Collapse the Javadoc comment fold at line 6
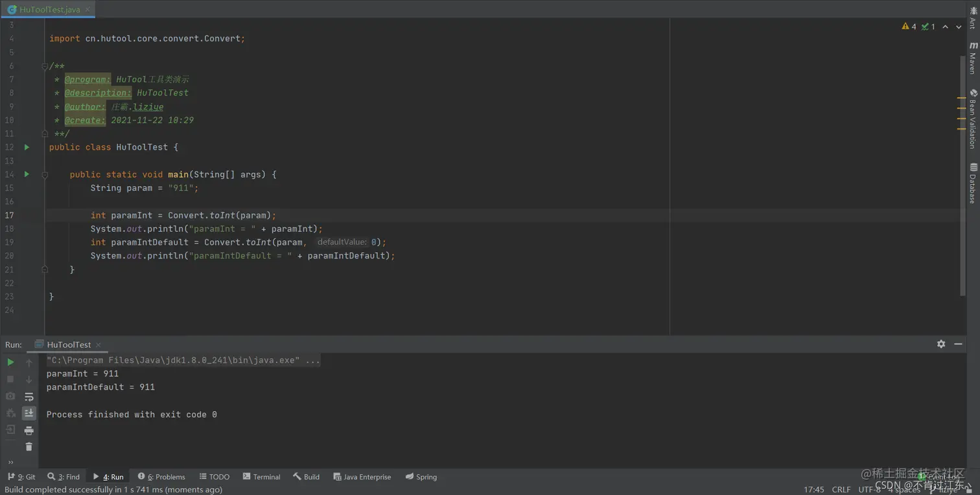The height and width of the screenshot is (495, 980). (x=45, y=66)
